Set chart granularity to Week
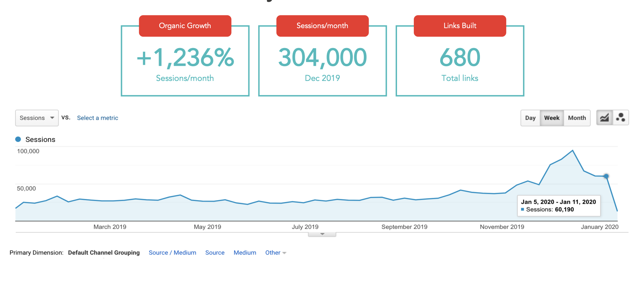Image resolution: width=644 pixels, height=284 pixels. 552,118
